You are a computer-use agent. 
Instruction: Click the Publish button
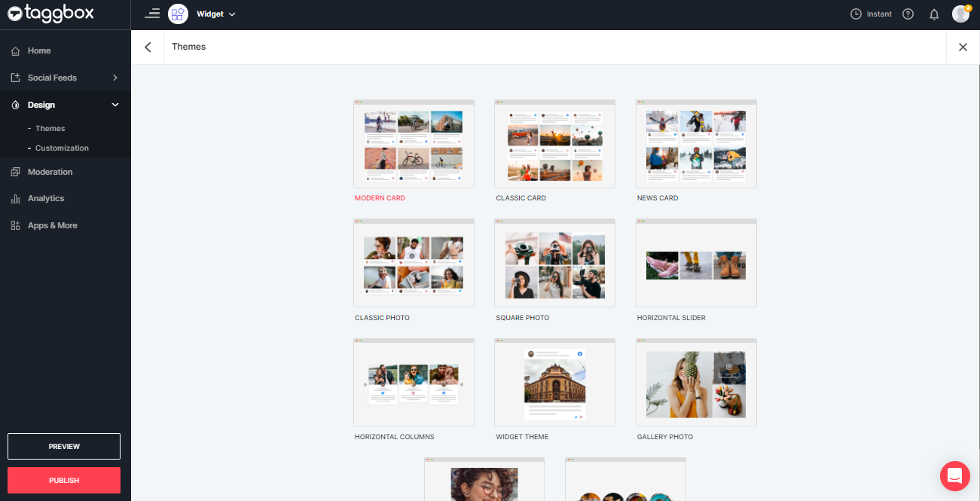tap(63, 480)
